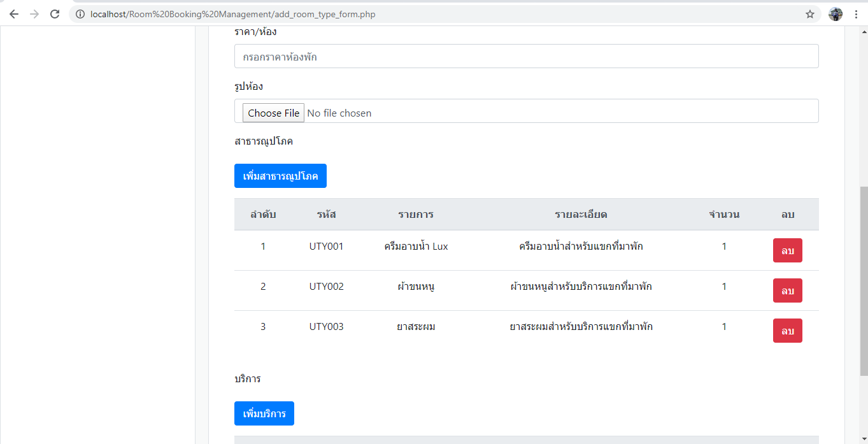868x444 pixels.
Task: Delete the UTY001 ครีมอาบน้ำ Lux row
Action: coord(787,250)
